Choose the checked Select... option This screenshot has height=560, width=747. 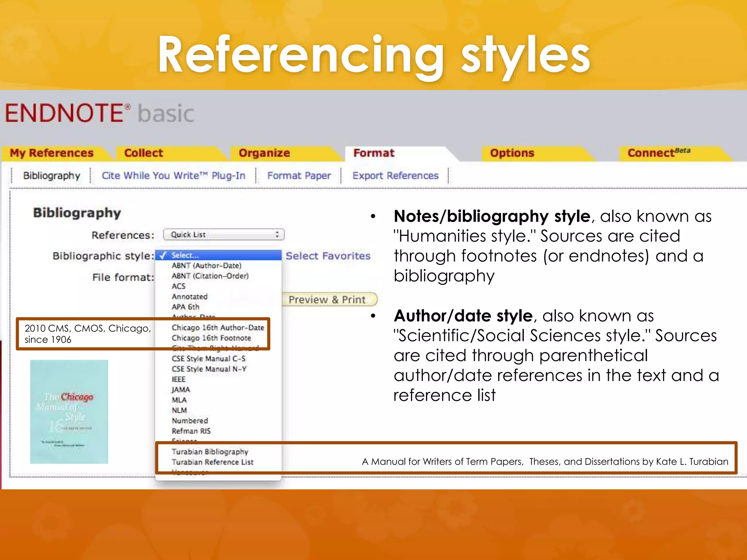tap(218, 255)
